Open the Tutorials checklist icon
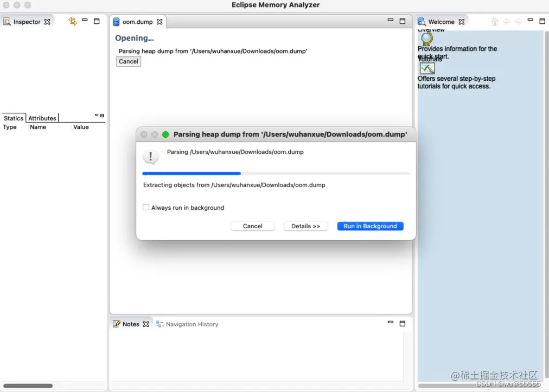 427,68
